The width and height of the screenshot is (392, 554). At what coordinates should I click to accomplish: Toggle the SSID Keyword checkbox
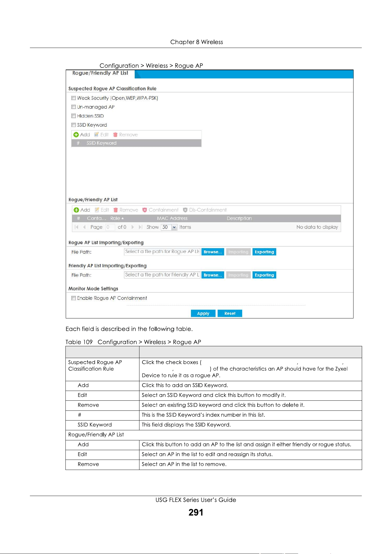(x=73, y=125)
